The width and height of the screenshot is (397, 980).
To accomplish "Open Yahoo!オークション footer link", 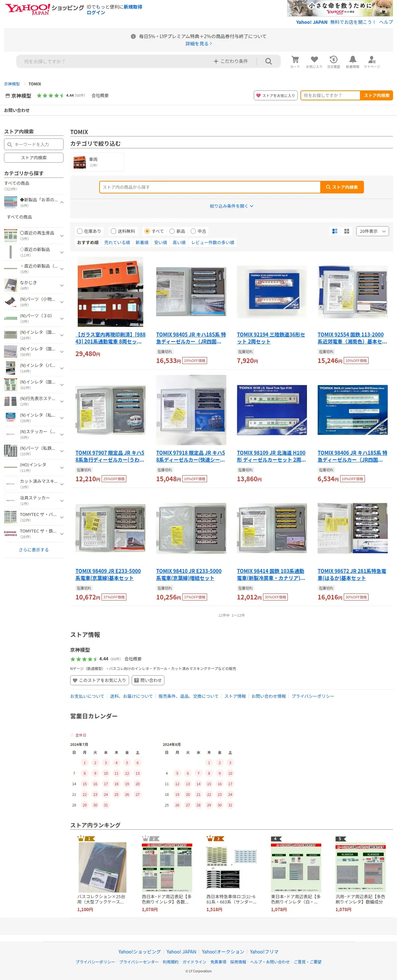I will coord(223,952).
